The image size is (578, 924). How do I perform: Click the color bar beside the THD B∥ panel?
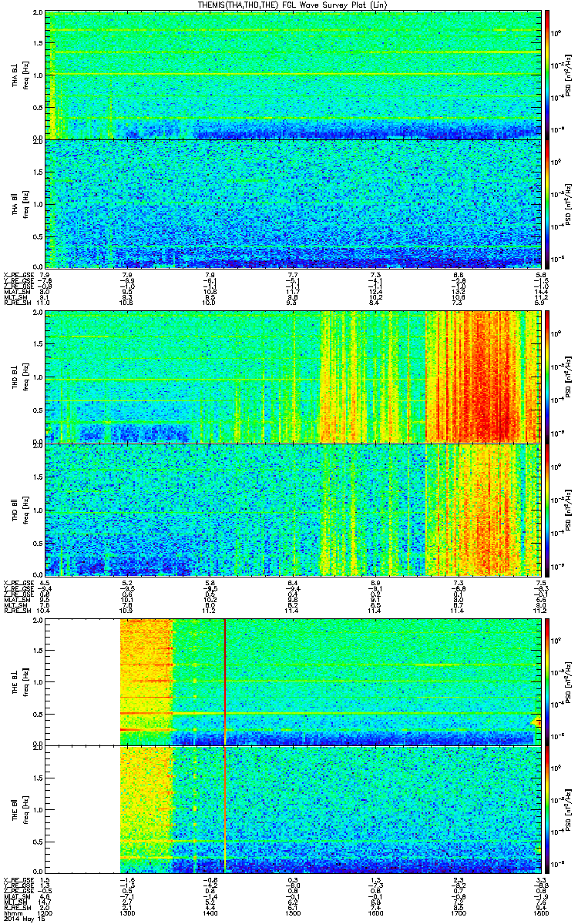pos(547,509)
